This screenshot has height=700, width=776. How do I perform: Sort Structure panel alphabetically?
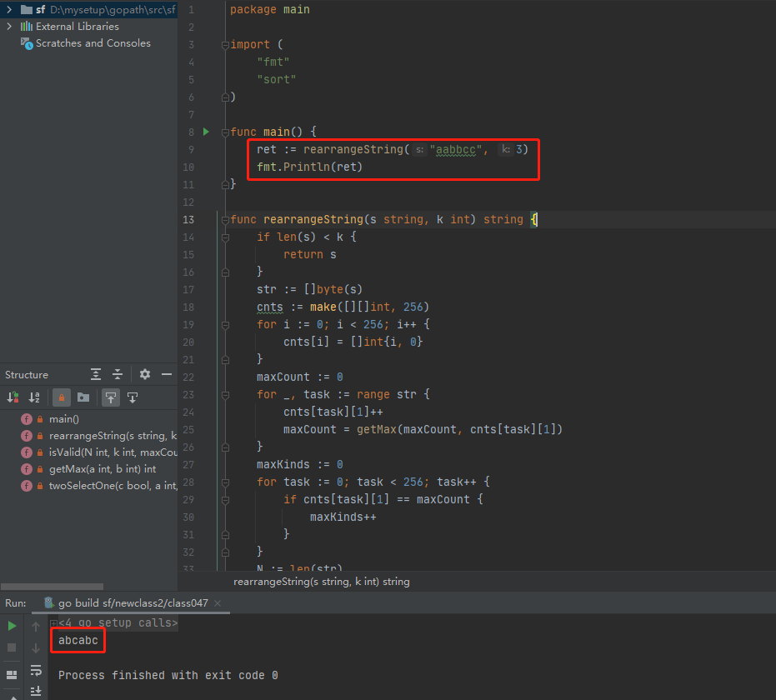coord(34,397)
